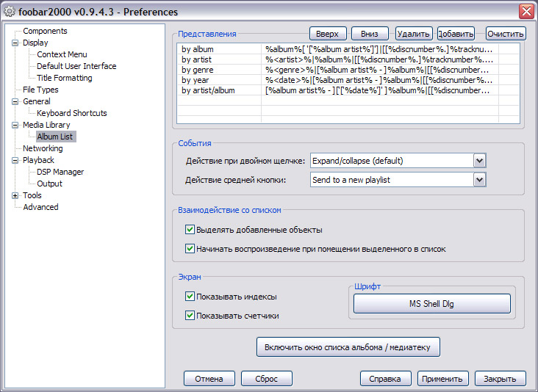Select Display in the tree
Viewport: 538px width, 392px height.
click(x=35, y=43)
